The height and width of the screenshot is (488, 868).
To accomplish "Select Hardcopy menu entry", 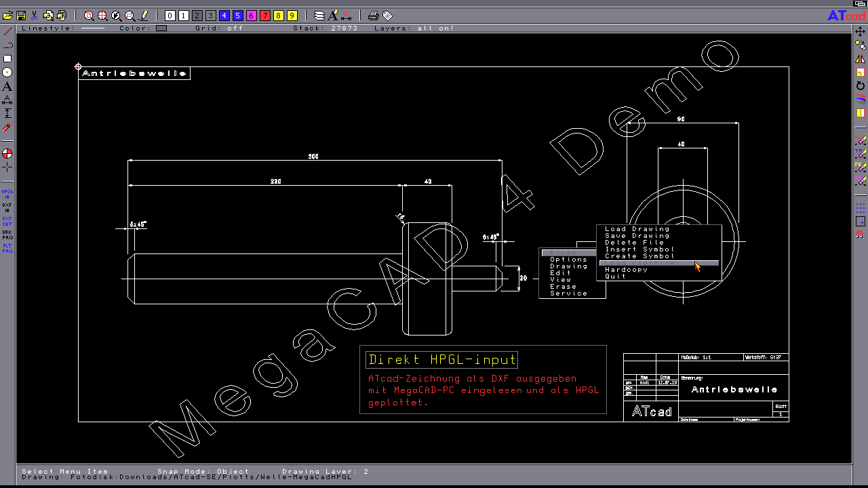I will (626, 270).
